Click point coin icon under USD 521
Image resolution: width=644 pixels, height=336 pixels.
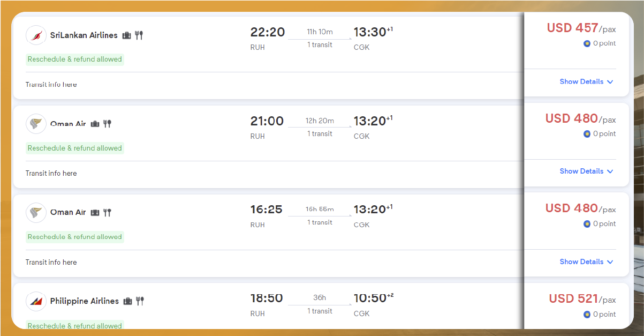[x=587, y=315]
